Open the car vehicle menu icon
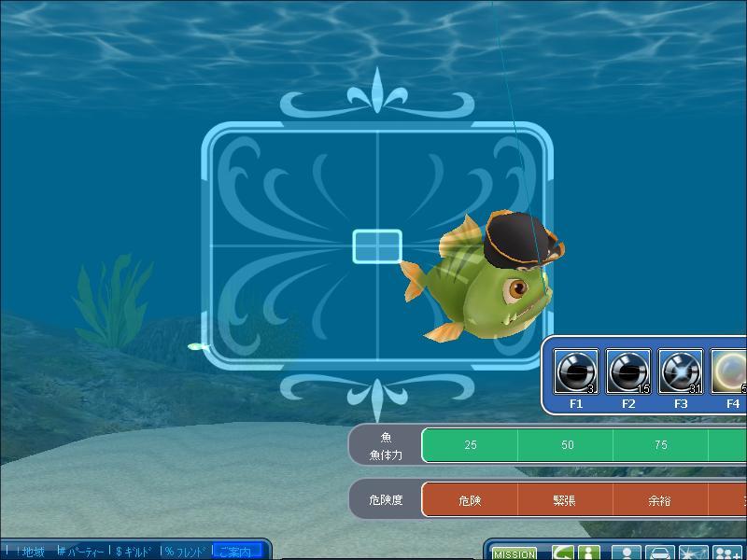Viewport: 747px width, 560px height. (661, 553)
